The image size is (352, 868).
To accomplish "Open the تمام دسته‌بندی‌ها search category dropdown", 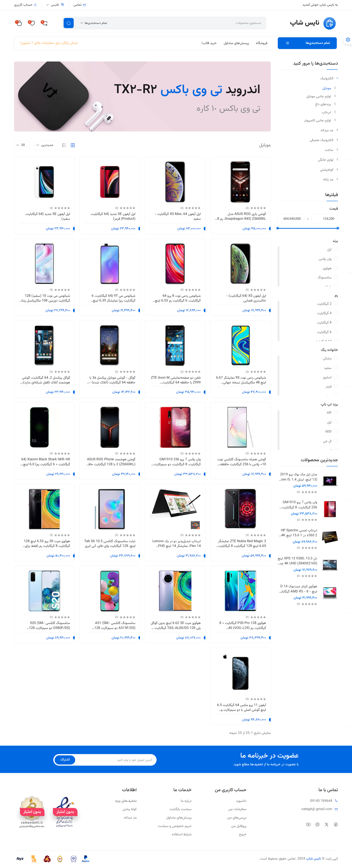I will tap(93, 23).
